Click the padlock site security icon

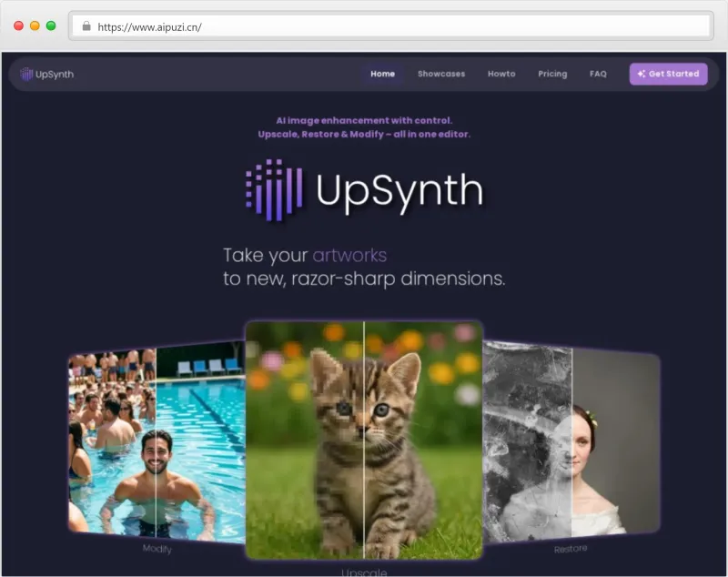coord(86,26)
